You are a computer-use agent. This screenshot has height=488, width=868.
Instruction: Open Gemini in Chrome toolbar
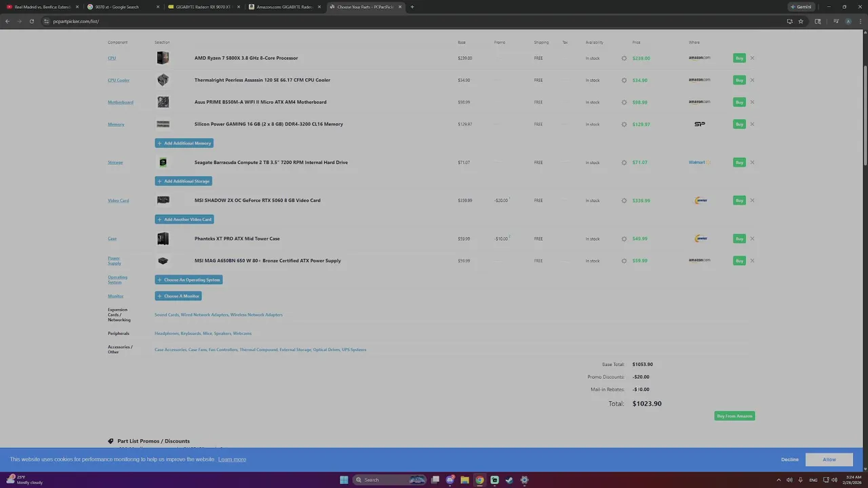click(x=801, y=7)
